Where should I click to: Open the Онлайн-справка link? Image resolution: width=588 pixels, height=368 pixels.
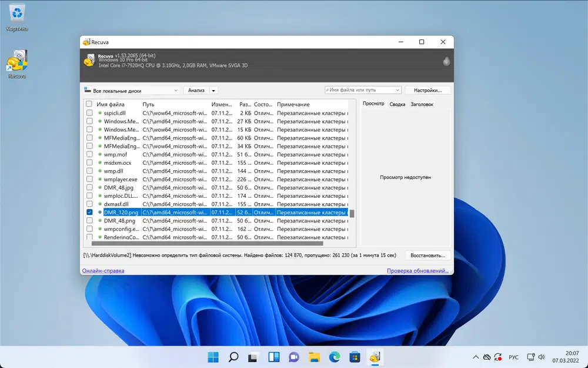[103, 271]
